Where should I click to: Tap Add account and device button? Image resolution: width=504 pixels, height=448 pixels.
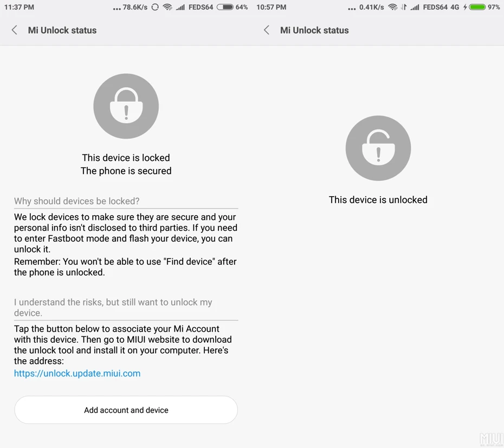[126, 410]
